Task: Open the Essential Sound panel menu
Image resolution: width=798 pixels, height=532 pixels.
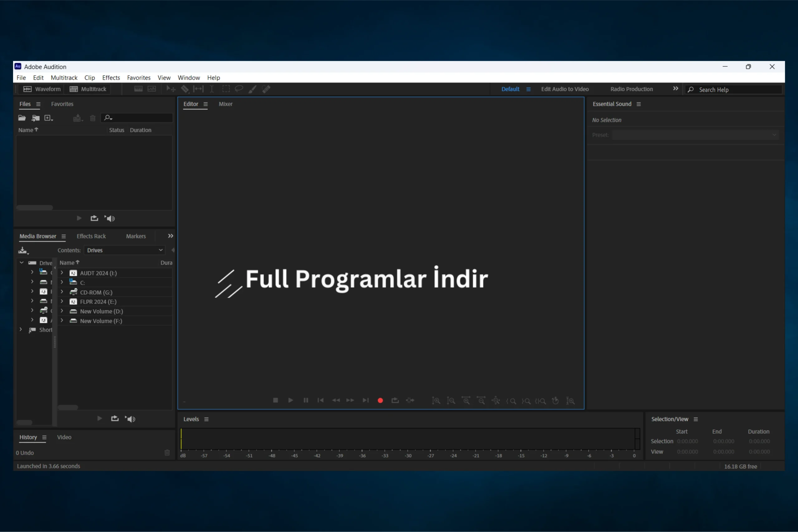Action: pos(638,104)
